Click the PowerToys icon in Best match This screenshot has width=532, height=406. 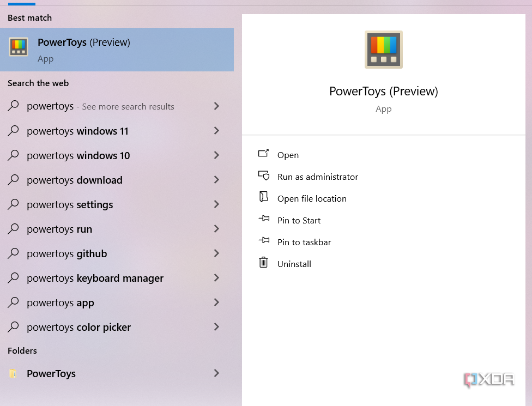19,47
